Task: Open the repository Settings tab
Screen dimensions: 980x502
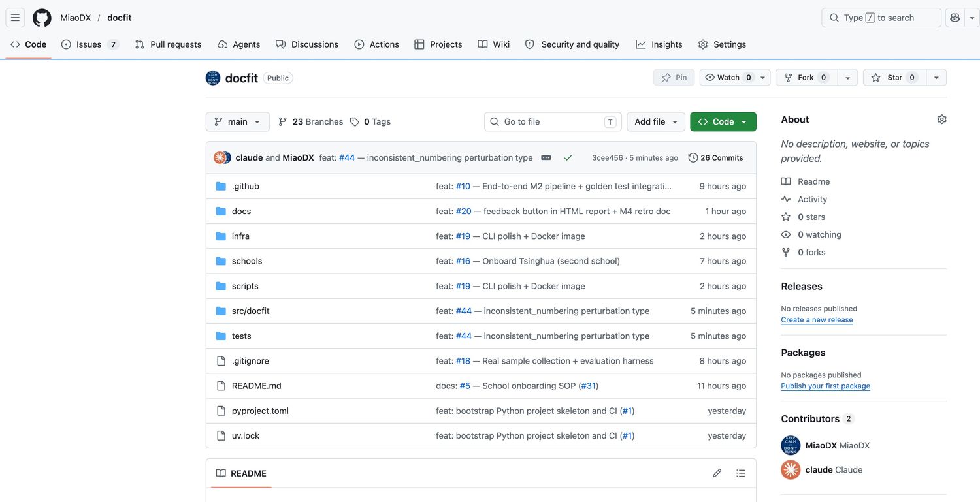Action: click(x=722, y=44)
